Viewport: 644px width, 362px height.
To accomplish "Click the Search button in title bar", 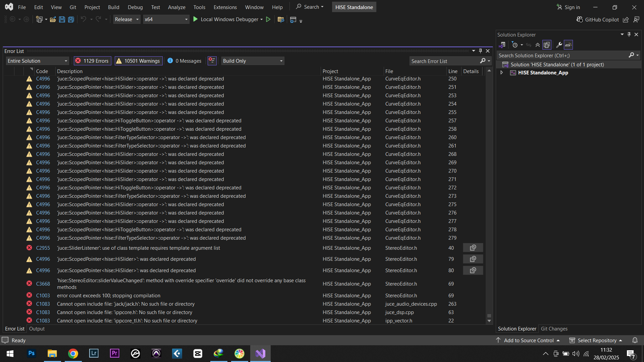I will coord(310,7).
